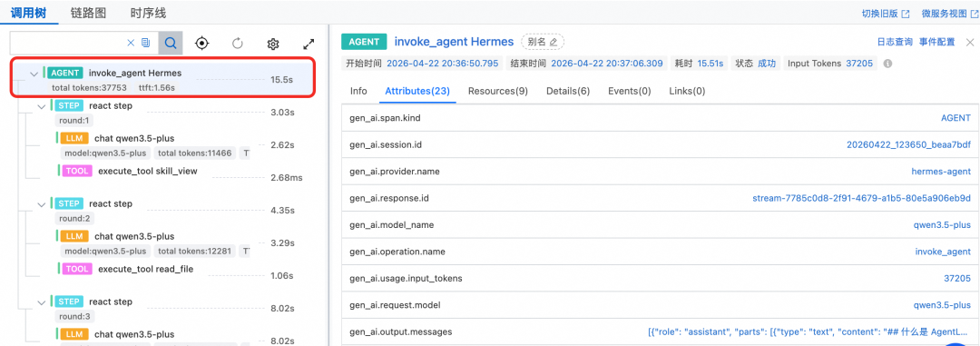
Task: Click the info icon next to Input Tokens
Action: coord(887,64)
